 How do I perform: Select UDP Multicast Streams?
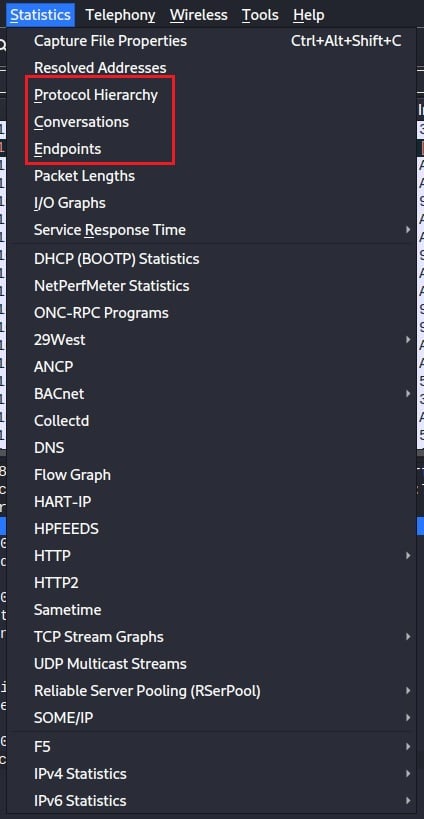(x=211, y=664)
